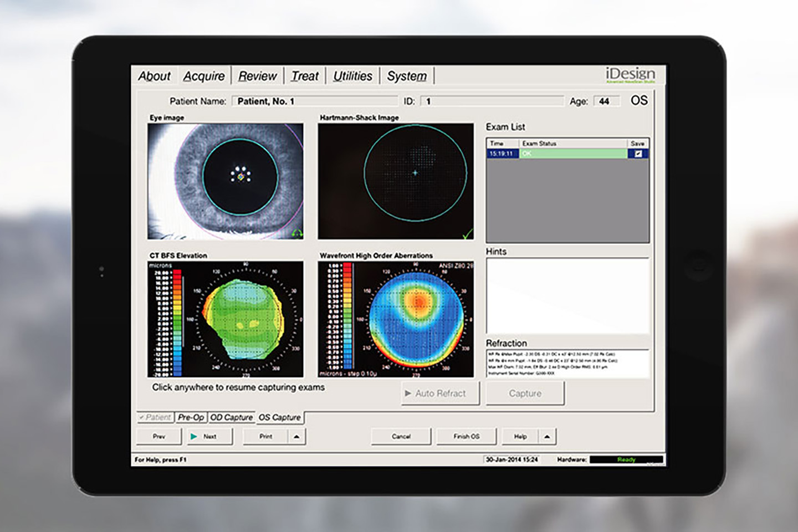Click the play triangle on Auto Refract
Image resolution: width=798 pixels, height=532 pixels.
coord(408,393)
